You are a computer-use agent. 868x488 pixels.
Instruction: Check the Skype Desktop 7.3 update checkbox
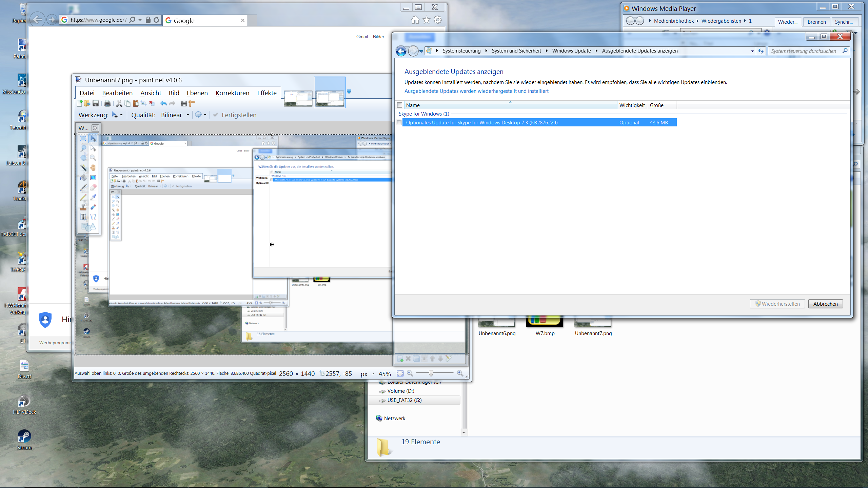point(399,122)
